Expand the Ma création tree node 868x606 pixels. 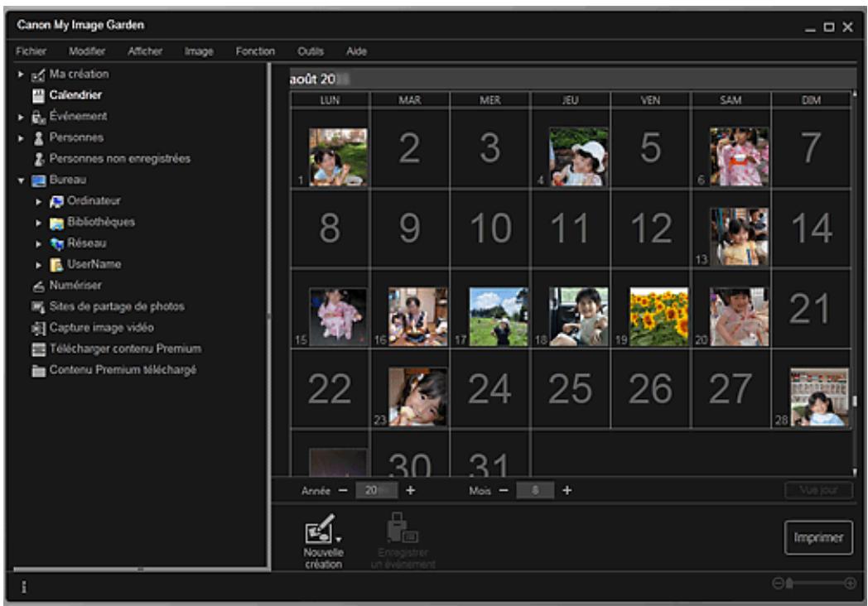22,75
